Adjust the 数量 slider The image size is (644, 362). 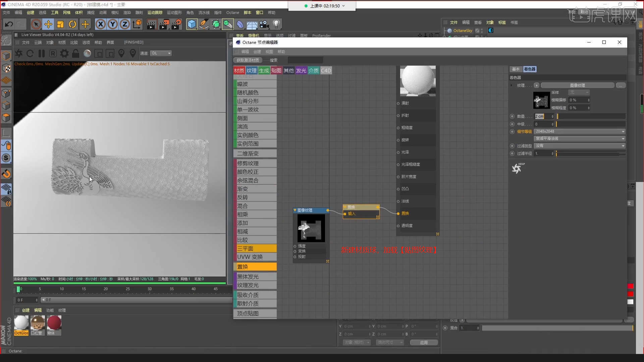pyautogui.click(x=591, y=116)
